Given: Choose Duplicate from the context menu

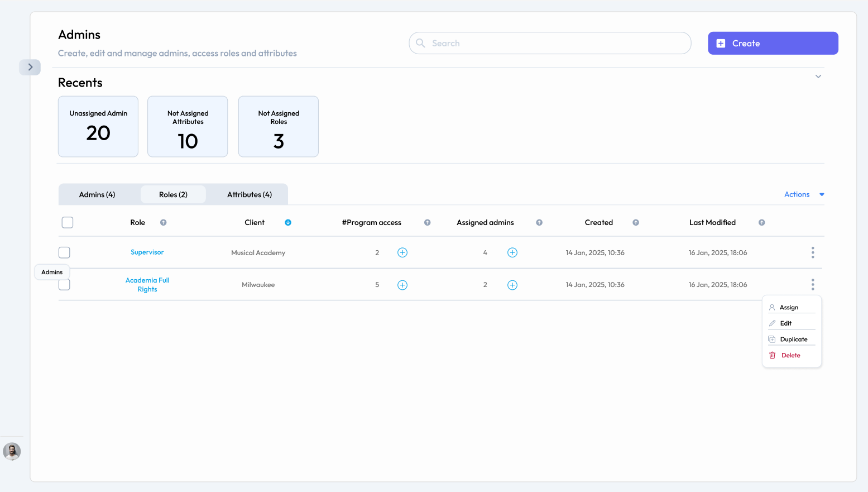Looking at the screenshot, I should tap(793, 339).
